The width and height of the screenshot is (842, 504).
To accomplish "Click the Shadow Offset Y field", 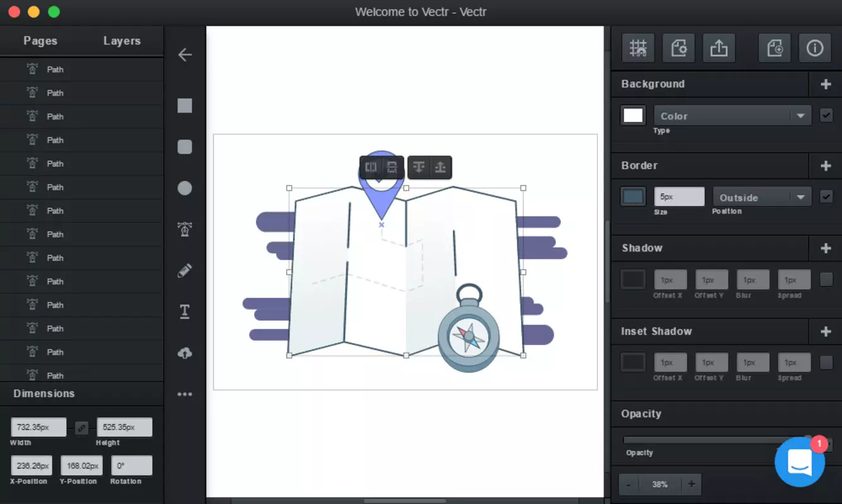I will pyautogui.click(x=712, y=280).
